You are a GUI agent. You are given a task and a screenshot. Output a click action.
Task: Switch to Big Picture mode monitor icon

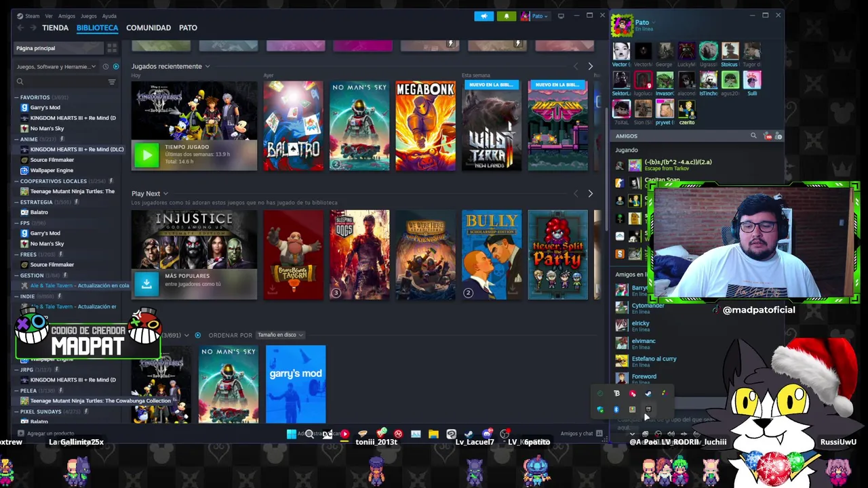pyautogui.click(x=561, y=16)
